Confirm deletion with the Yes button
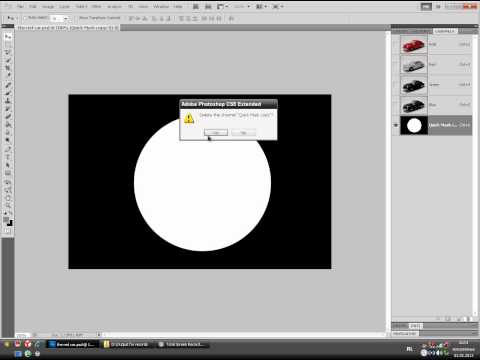 [x=216, y=133]
